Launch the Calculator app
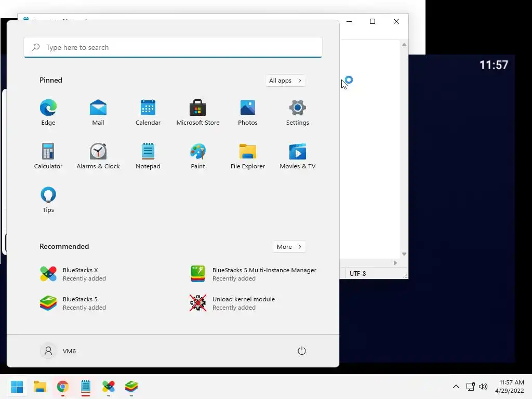 point(48,156)
